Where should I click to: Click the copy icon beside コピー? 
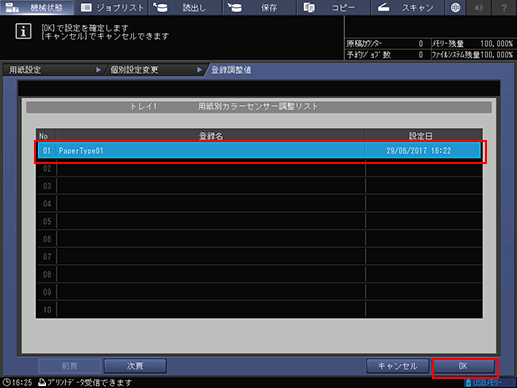pos(309,7)
